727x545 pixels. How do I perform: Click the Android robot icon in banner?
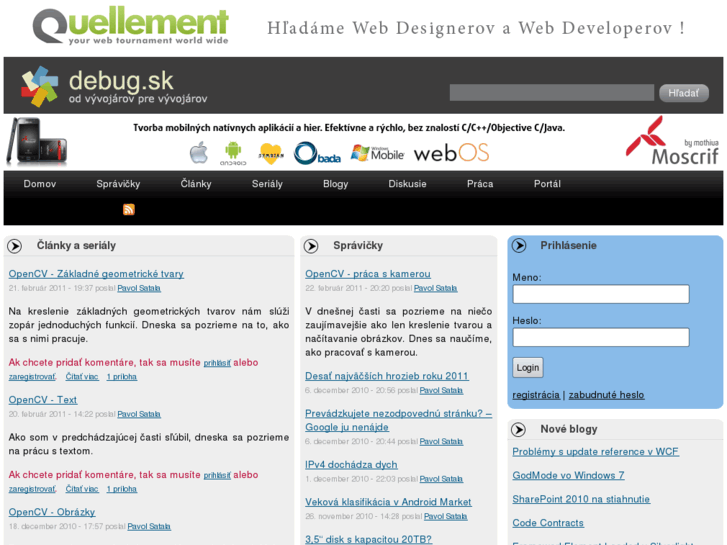click(x=233, y=154)
